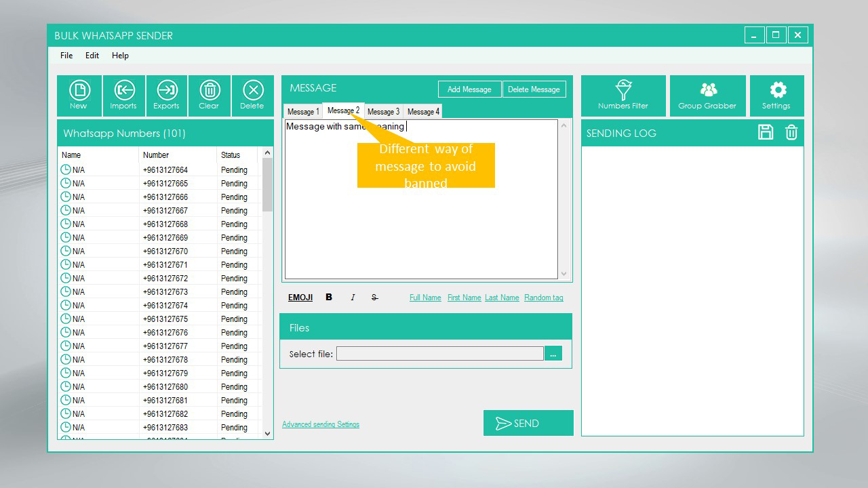Clear the sending log with trash icon
This screenshot has width=868, height=488.
[x=791, y=132]
